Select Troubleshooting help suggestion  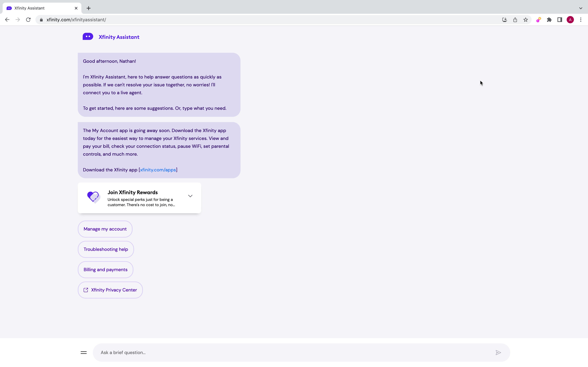click(106, 249)
